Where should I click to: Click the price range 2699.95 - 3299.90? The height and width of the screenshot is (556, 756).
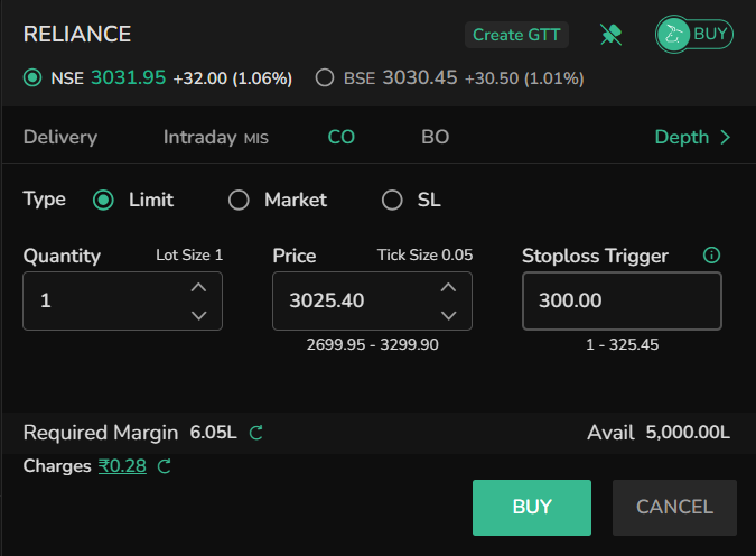tap(372, 344)
